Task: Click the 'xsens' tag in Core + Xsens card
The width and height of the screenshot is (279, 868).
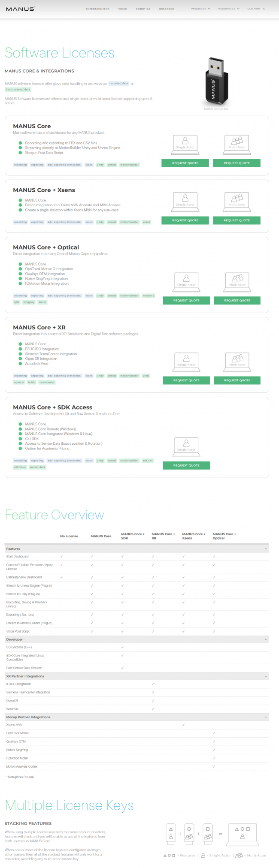Action: click(x=146, y=222)
